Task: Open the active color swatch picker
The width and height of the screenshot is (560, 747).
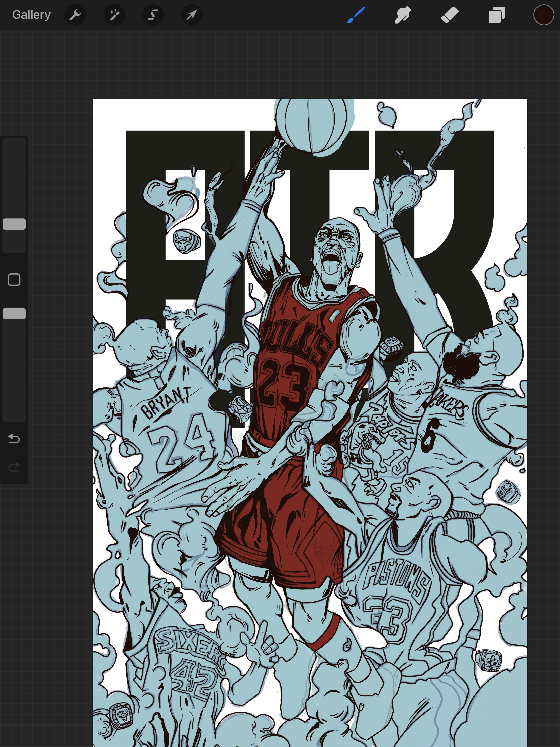Action: click(x=544, y=15)
